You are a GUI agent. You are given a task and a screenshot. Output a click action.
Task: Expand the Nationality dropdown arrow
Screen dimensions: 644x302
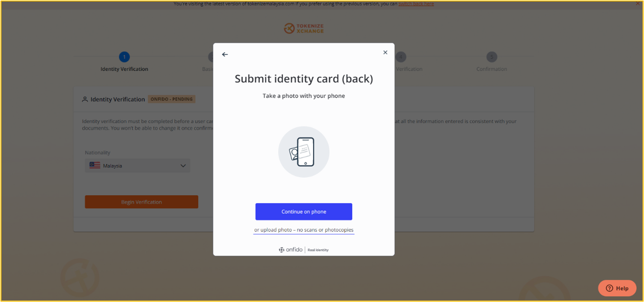(x=183, y=166)
